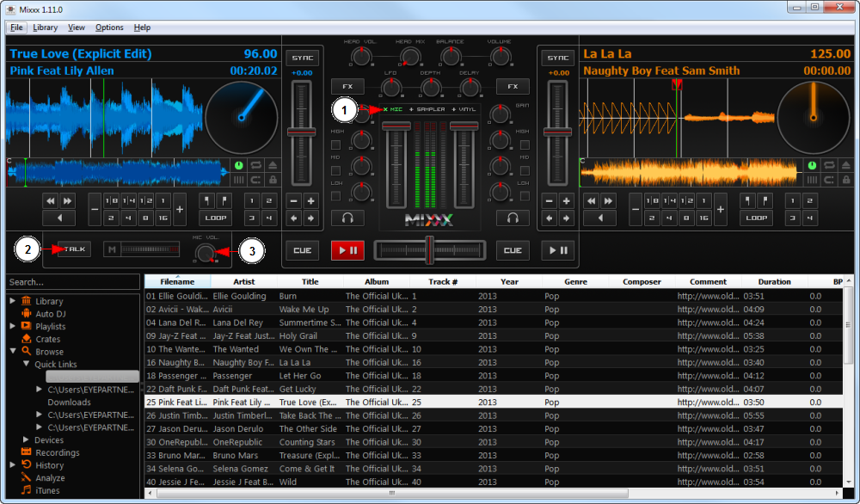Collapse the Browse tree node
This screenshot has height=504, width=860.
point(13,351)
